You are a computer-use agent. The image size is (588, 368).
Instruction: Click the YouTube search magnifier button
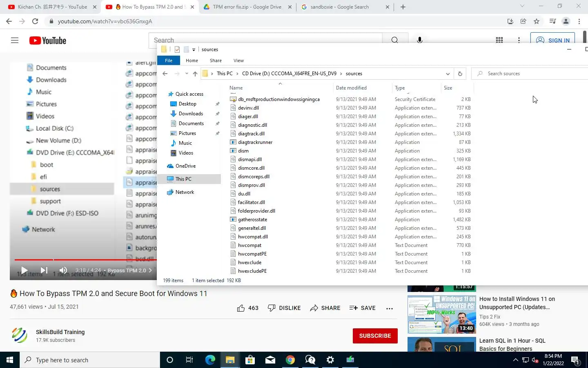click(395, 40)
